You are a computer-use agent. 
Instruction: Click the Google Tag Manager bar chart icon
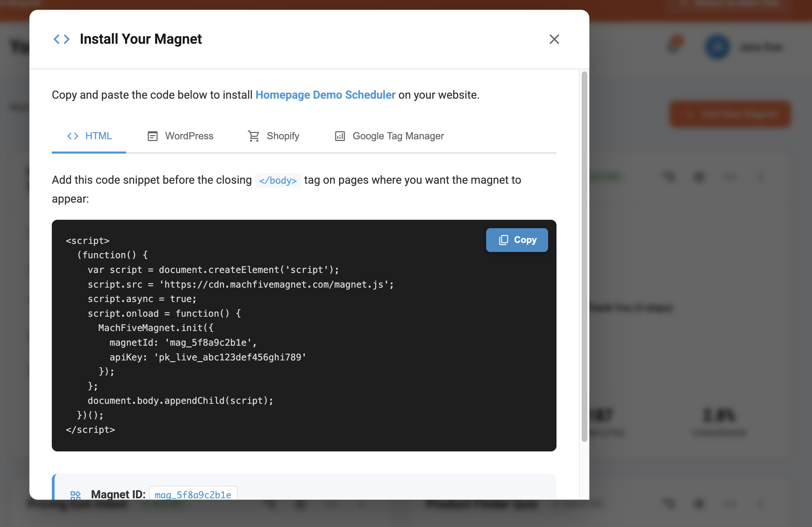coord(340,136)
